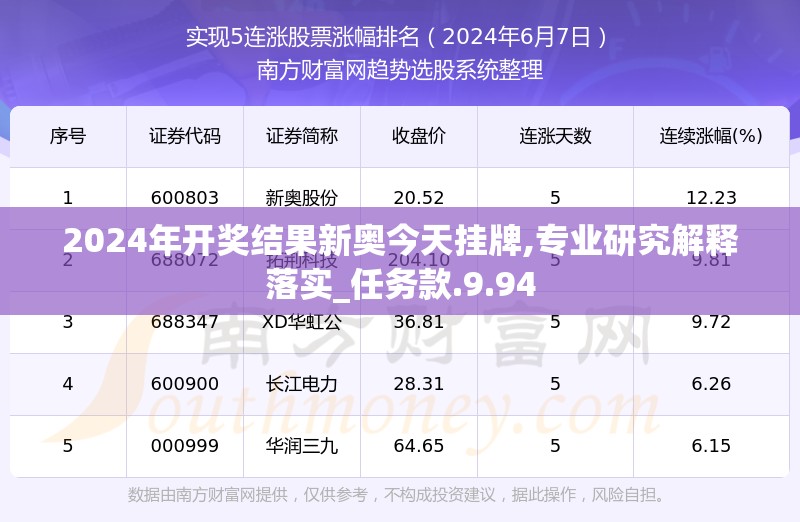Click closing price 64.65
This screenshot has height=522, width=800.
pyautogui.click(x=419, y=446)
